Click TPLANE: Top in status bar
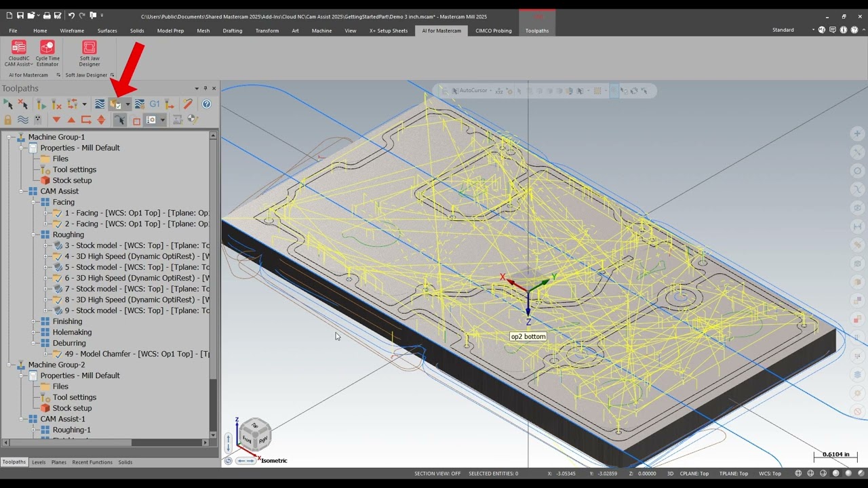The image size is (868, 488). coord(734,474)
